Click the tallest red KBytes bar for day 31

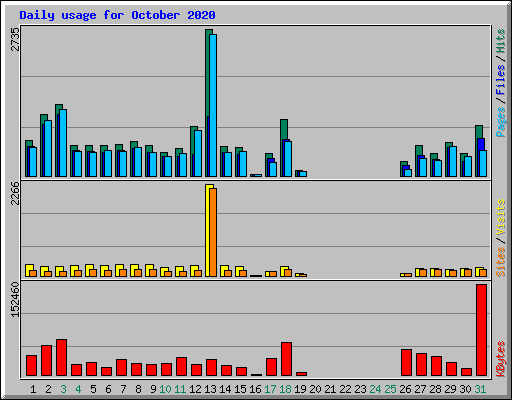(x=481, y=330)
